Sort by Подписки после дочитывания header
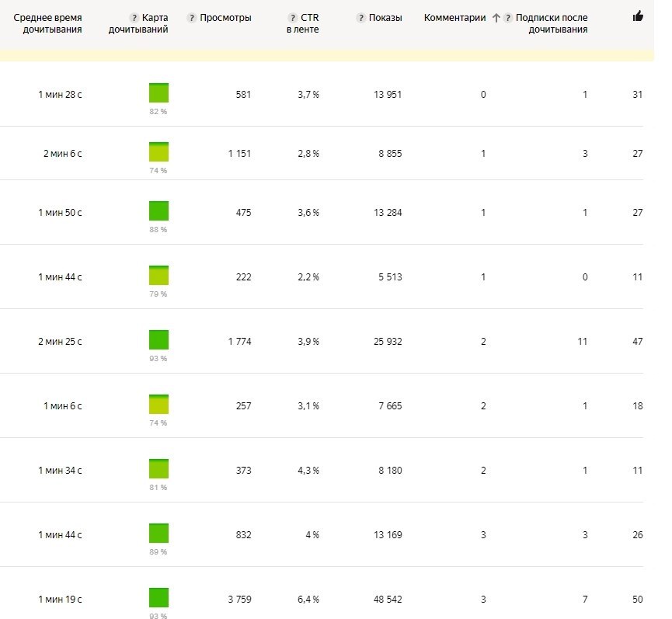The image size is (672, 619). pos(552,23)
